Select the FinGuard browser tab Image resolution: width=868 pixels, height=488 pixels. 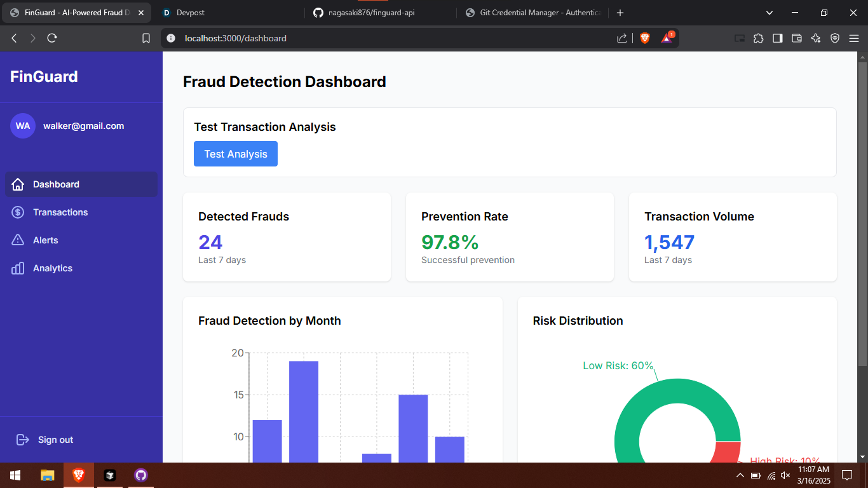(76, 13)
